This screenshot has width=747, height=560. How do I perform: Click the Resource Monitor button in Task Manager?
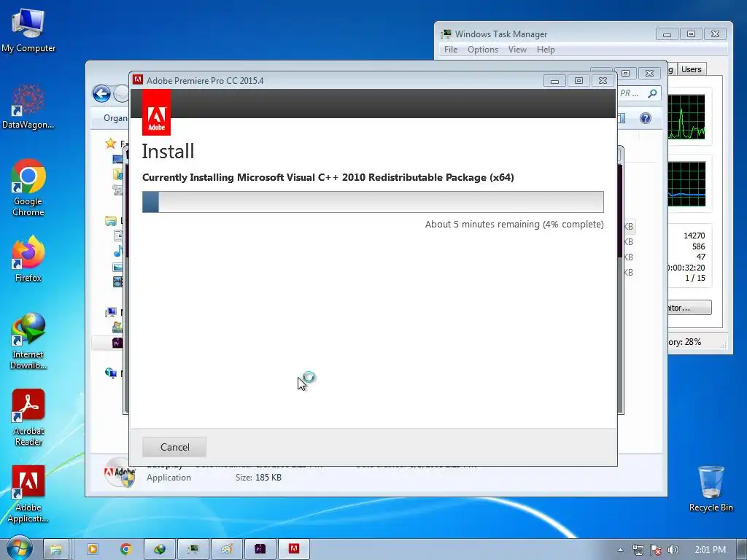[689, 308]
